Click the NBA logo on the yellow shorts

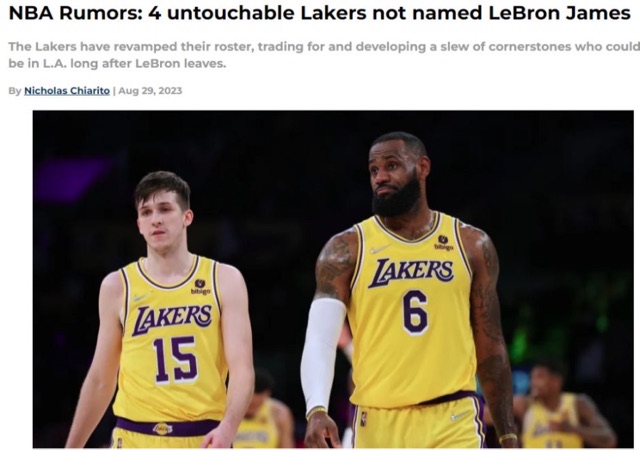click(x=363, y=419)
